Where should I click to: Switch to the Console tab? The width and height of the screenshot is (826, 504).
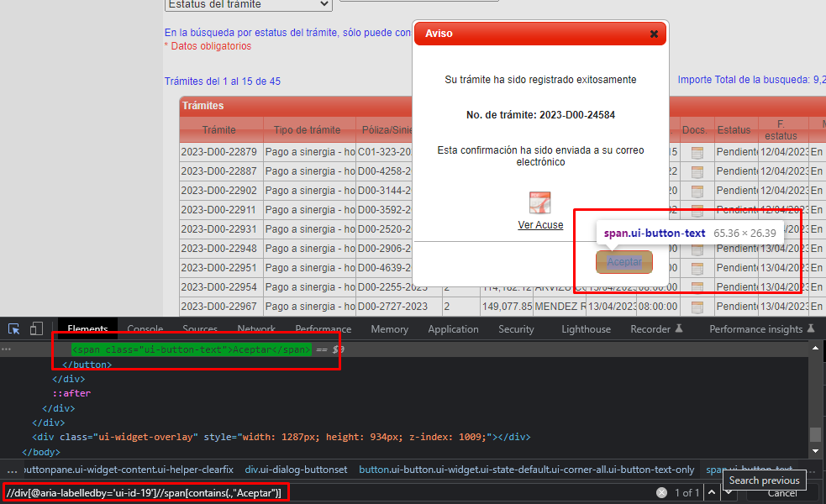coord(145,329)
